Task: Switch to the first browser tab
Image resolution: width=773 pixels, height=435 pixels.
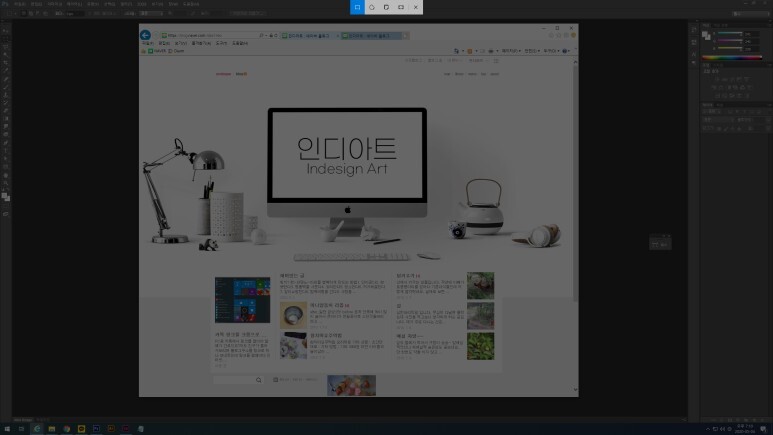Action: pos(310,36)
